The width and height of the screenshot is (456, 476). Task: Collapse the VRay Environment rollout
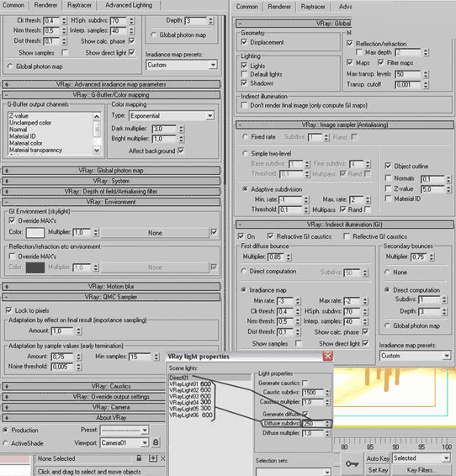point(111,202)
